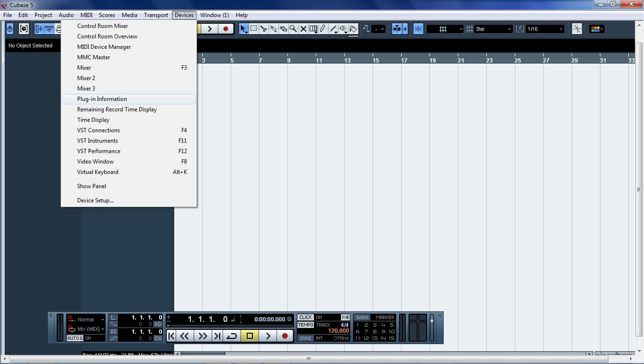The image size is (644, 364).
Task: Toggle AUTO Q on transport panel
Action: [75, 338]
